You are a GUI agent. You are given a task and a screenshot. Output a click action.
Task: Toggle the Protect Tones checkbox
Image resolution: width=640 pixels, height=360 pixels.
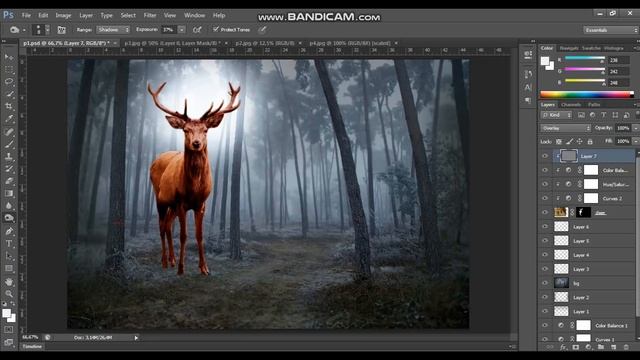216,29
